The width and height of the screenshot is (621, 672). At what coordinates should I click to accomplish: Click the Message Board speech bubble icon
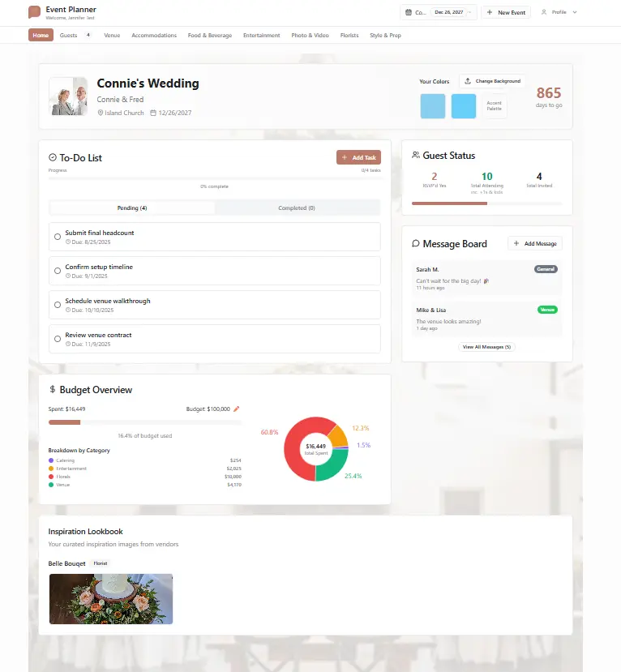click(416, 243)
